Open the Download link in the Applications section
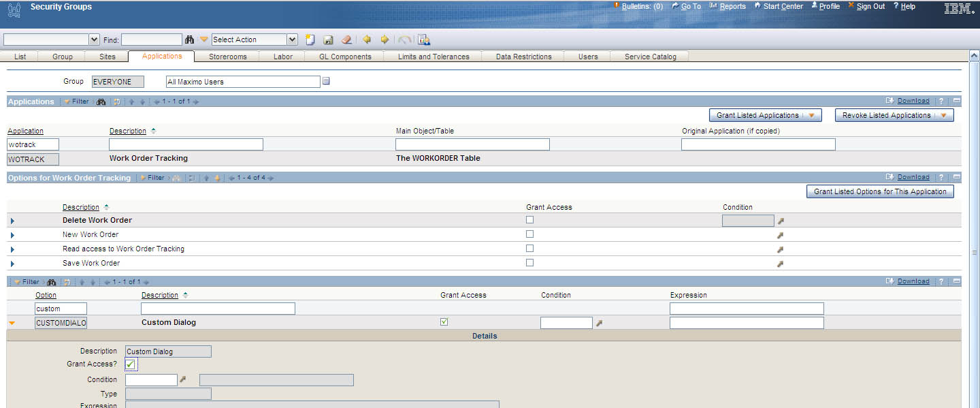This screenshot has height=408, width=980. pos(913,100)
